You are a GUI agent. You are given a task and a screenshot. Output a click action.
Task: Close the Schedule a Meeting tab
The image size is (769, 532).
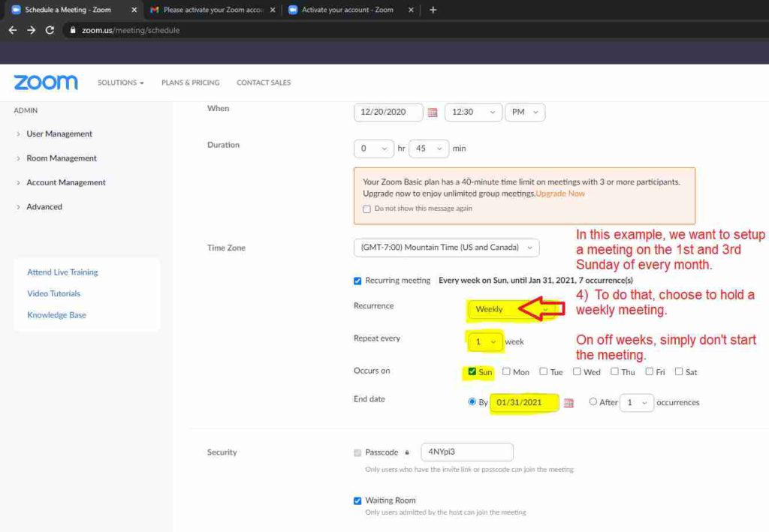pos(134,10)
